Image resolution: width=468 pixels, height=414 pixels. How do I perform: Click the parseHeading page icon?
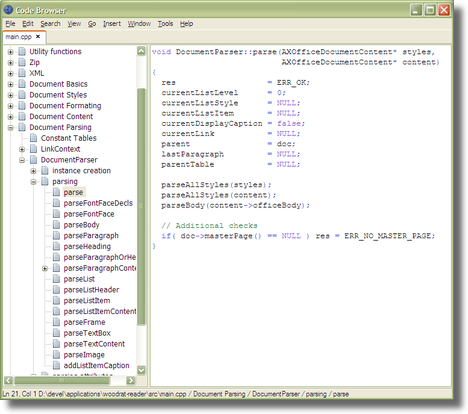(56, 247)
